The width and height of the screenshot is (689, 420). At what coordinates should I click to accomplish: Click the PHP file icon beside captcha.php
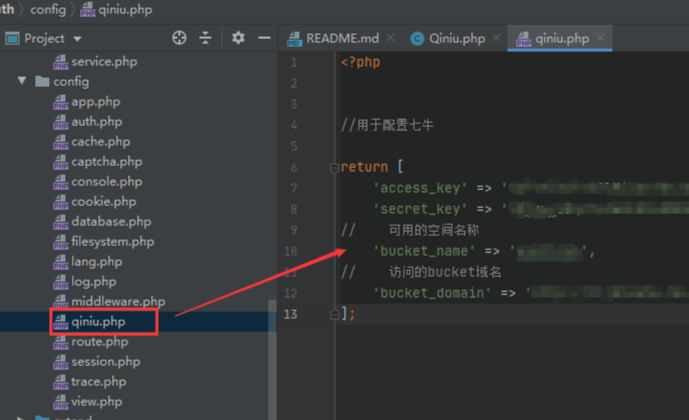[61, 162]
